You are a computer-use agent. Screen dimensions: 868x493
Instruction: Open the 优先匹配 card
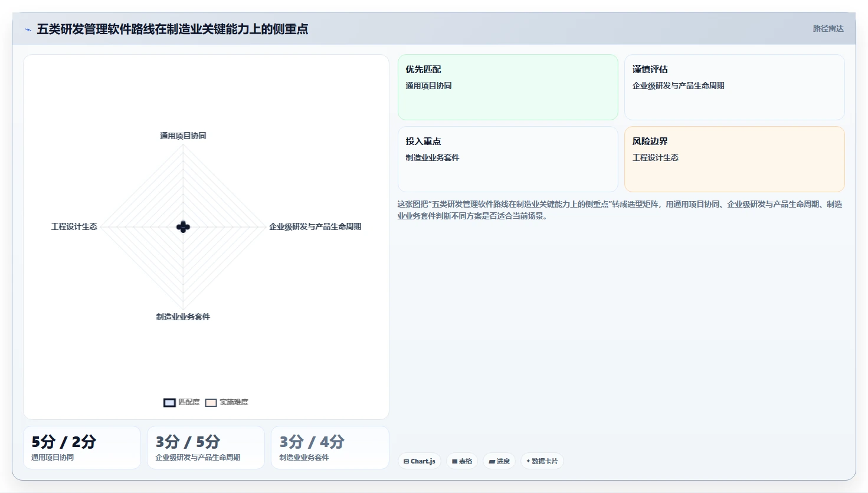pyautogui.click(x=508, y=87)
